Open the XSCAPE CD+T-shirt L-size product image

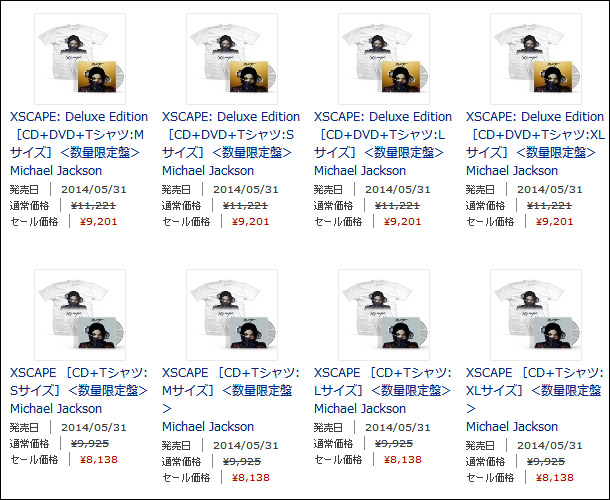(x=384, y=315)
